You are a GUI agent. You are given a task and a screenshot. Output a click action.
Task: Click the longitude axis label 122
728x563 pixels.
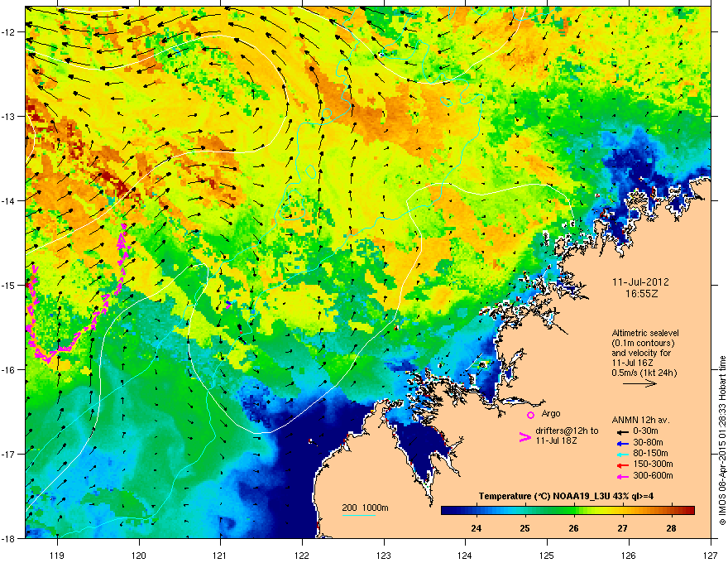click(x=302, y=555)
